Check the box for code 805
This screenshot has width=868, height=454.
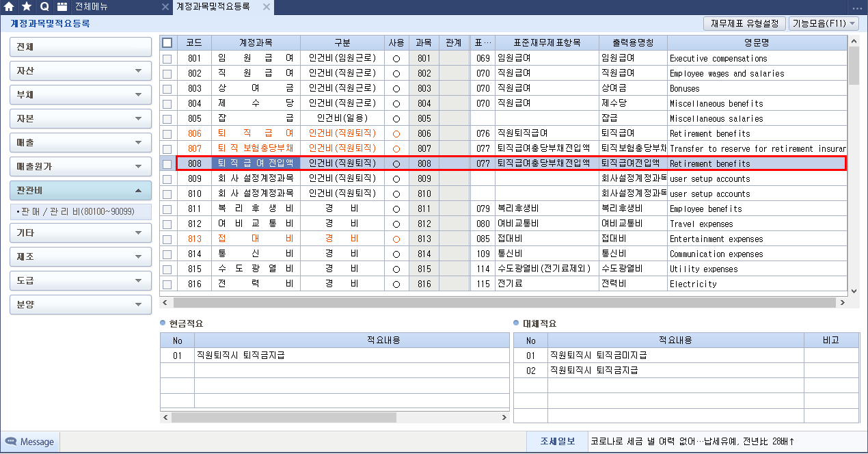click(167, 119)
